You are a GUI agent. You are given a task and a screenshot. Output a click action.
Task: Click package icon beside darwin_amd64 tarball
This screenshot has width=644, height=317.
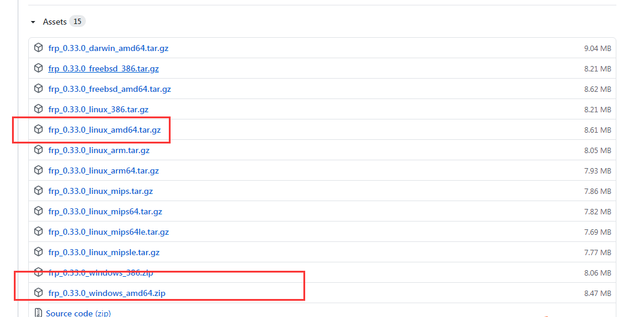(x=38, y=48)
